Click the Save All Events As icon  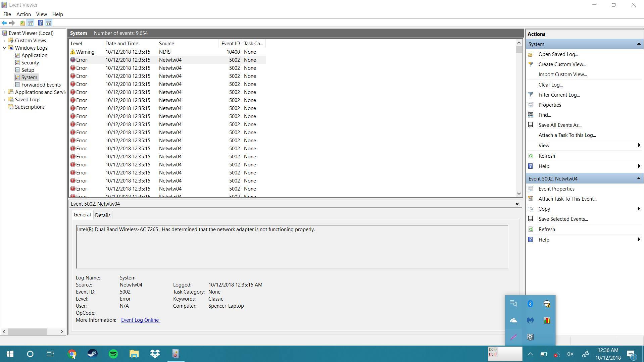[x=531, y=125]
